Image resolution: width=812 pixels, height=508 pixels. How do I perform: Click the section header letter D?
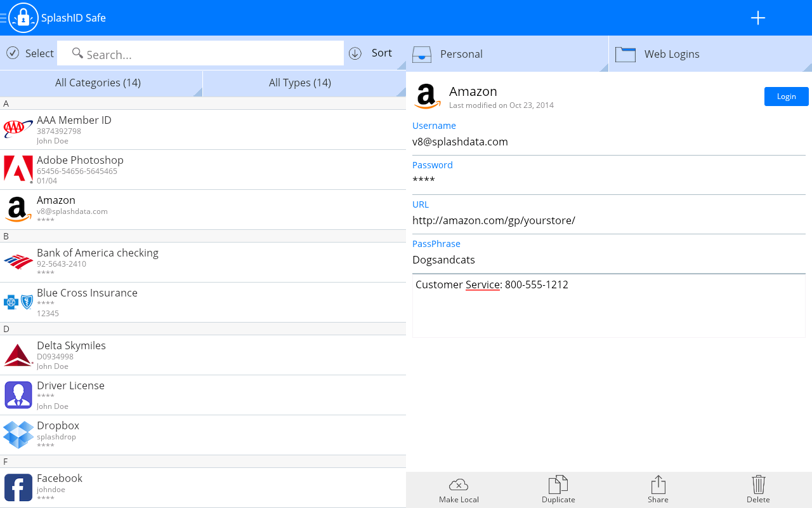tap(6, 329)
